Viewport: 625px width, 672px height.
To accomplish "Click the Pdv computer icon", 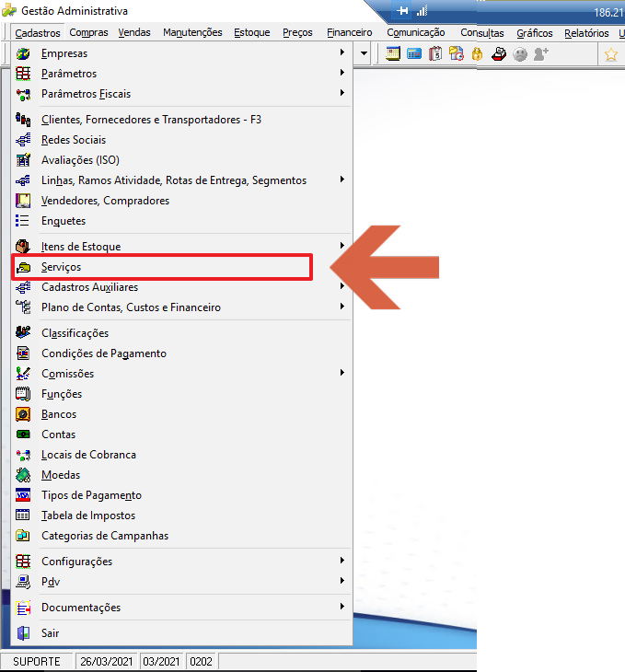I will 23,582.
